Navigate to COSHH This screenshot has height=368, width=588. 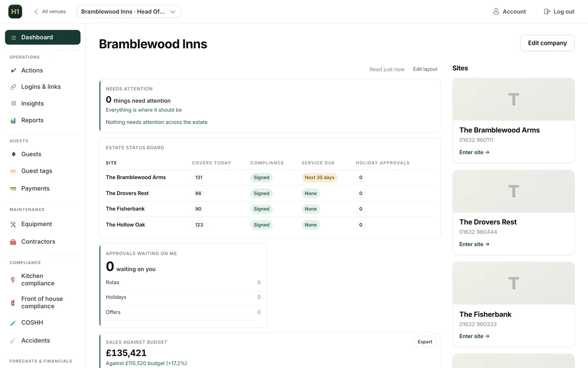click(x=42, y=323)
